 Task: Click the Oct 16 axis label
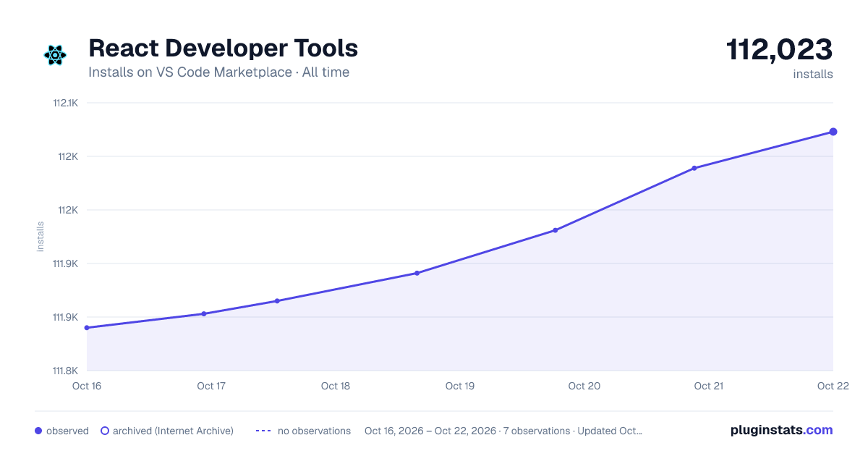(87, 386)
